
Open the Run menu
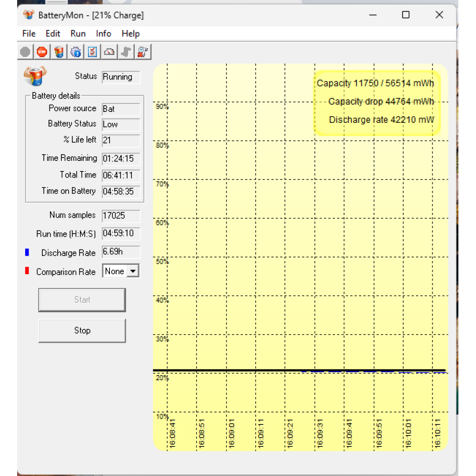point(78,33)
